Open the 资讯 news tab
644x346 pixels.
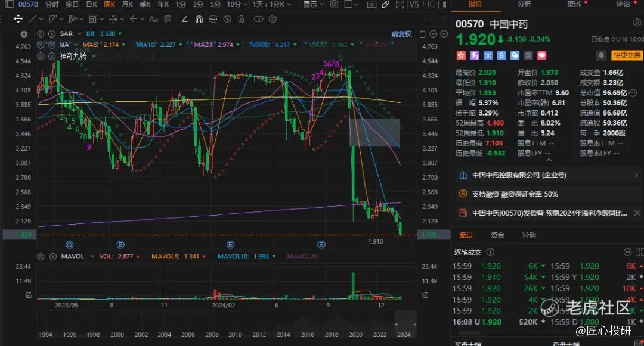point(574,4)
